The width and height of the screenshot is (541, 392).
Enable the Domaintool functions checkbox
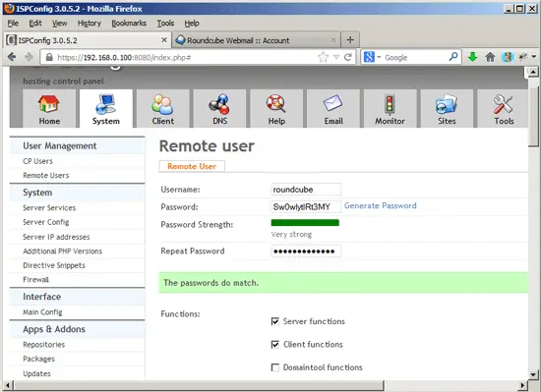[x=275, y=367]
